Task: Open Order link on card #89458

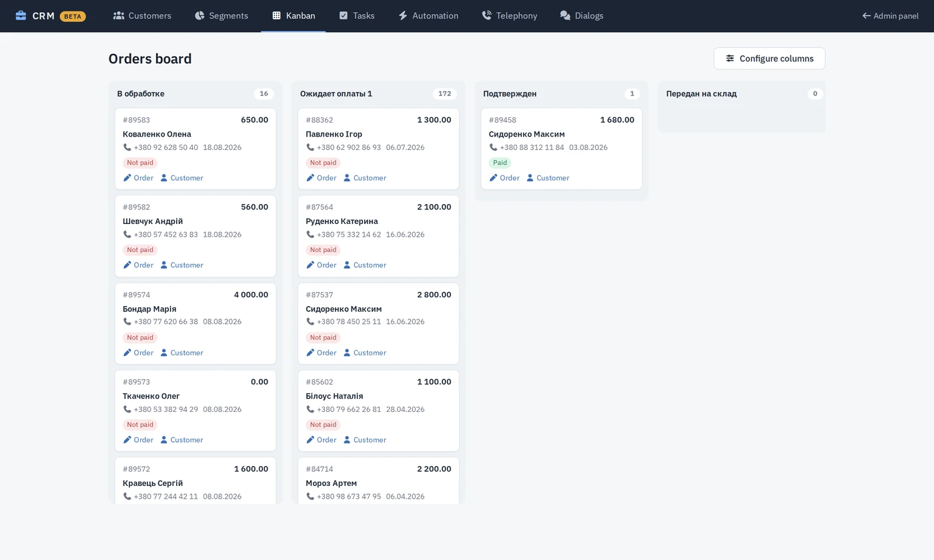Action: [504, 178]
